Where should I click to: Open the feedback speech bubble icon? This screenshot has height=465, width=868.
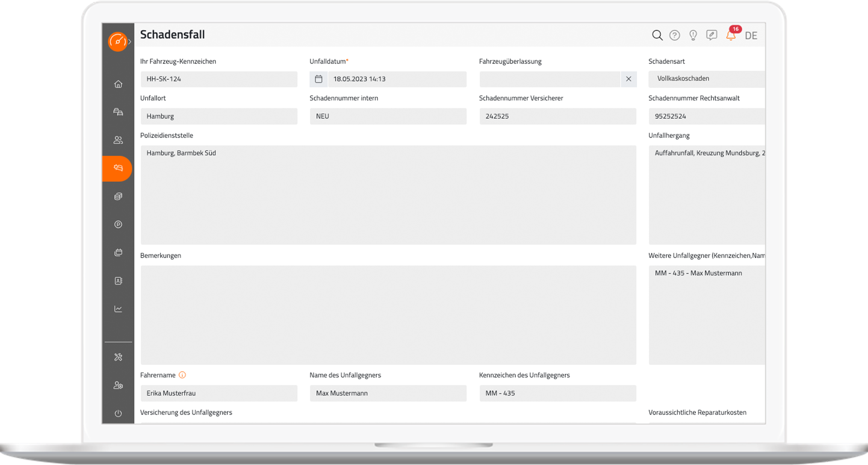(712, 35)
